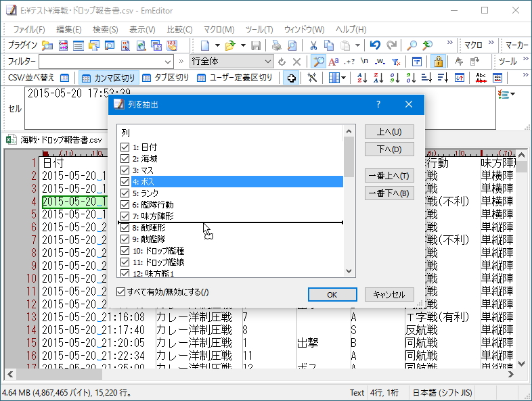532x401 pixels.
Task: Click the Sort Z to A icon
Action: [378, 78]
